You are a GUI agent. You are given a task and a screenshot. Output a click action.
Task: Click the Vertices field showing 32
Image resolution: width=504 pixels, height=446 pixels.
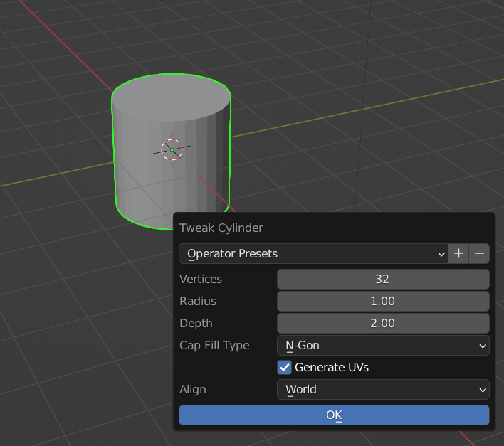coord(383,279)
